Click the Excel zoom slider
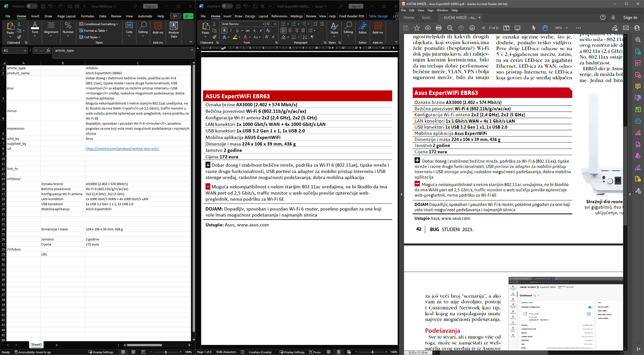The height and width of the screenshot is (355, 644). tap(166, 352)
